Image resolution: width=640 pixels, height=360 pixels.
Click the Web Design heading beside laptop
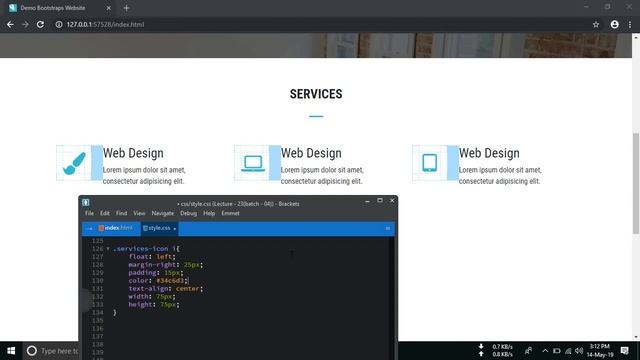311,153
